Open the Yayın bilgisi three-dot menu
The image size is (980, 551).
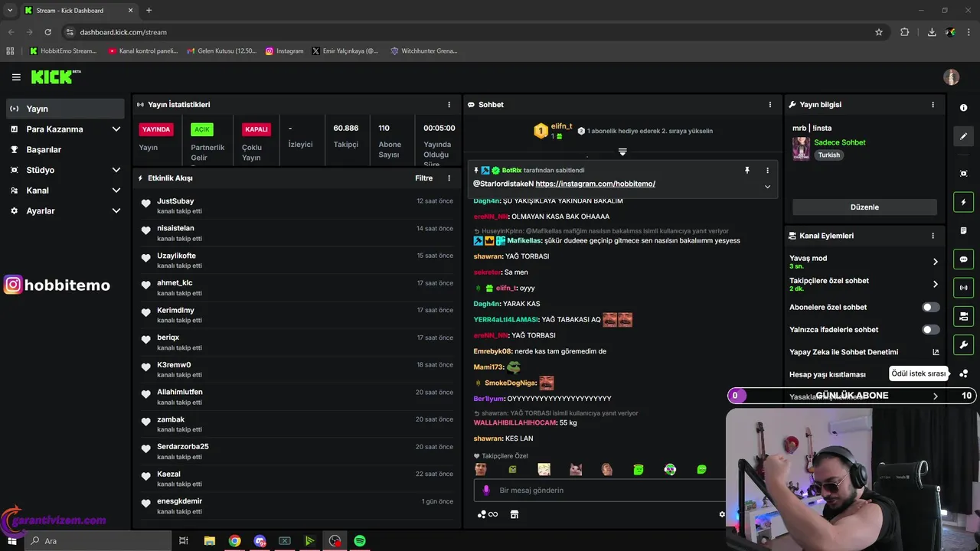click(933, 105)
